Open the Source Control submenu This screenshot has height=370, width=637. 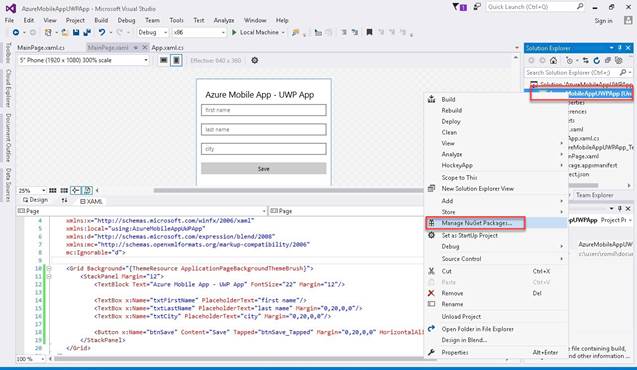tap(496, 259)
